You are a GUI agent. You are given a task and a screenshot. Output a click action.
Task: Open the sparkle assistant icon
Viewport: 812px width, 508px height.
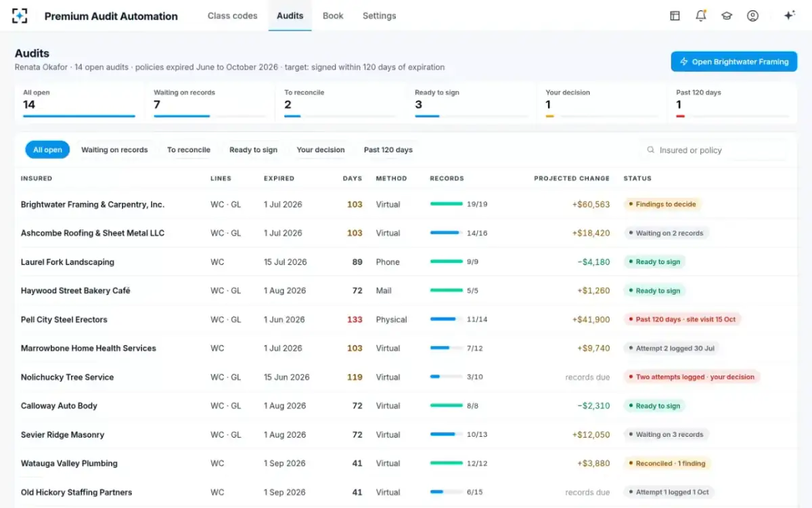click(788, 16)
